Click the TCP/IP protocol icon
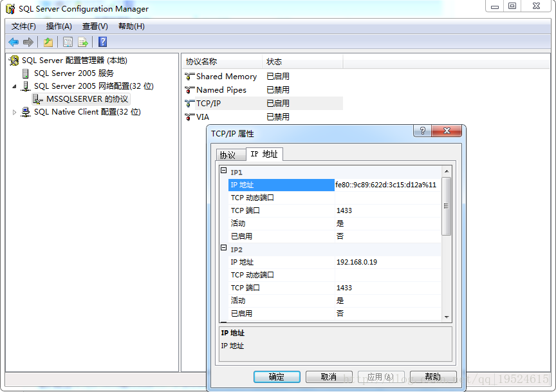Viewport: 556px width, 392px height. [x=190, y=103]
